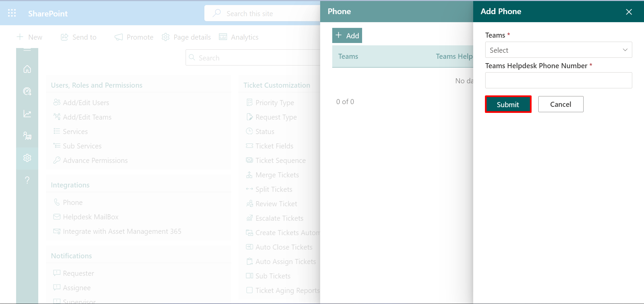Screen dimensions: 644x304
Task: Click the Sub Services icon
Action: [57, 145]
